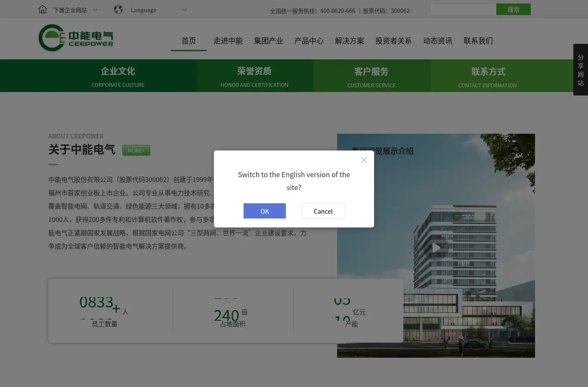Open the 解决方案 menu item
588x387 pixels.
pyautogui.click(x=350, y=41)
